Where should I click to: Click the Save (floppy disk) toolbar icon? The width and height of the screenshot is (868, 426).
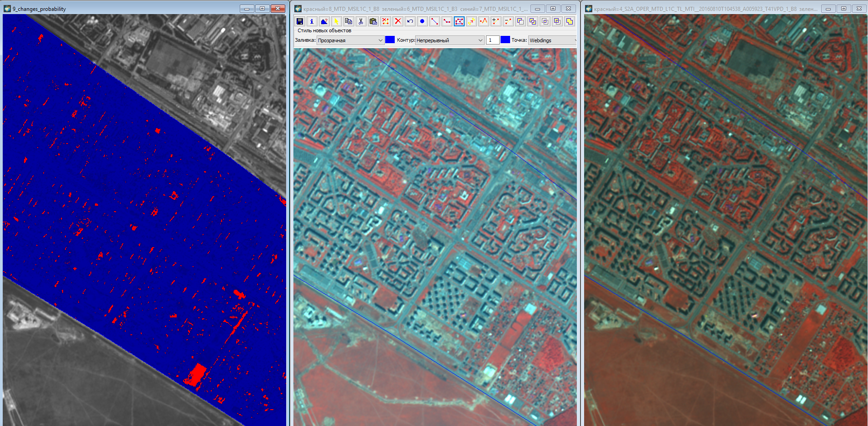click(x=300, y=21)
